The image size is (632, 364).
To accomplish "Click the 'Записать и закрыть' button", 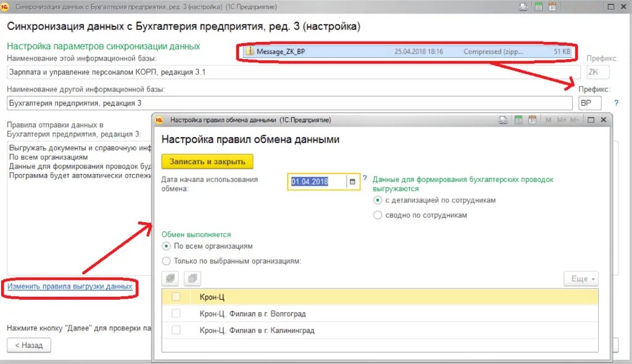I will 207,161.
